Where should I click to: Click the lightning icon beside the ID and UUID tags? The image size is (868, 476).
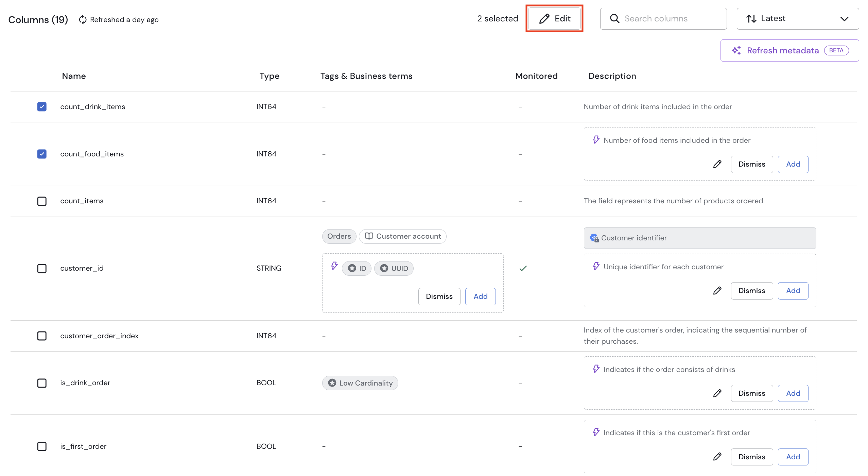(334, 266)
